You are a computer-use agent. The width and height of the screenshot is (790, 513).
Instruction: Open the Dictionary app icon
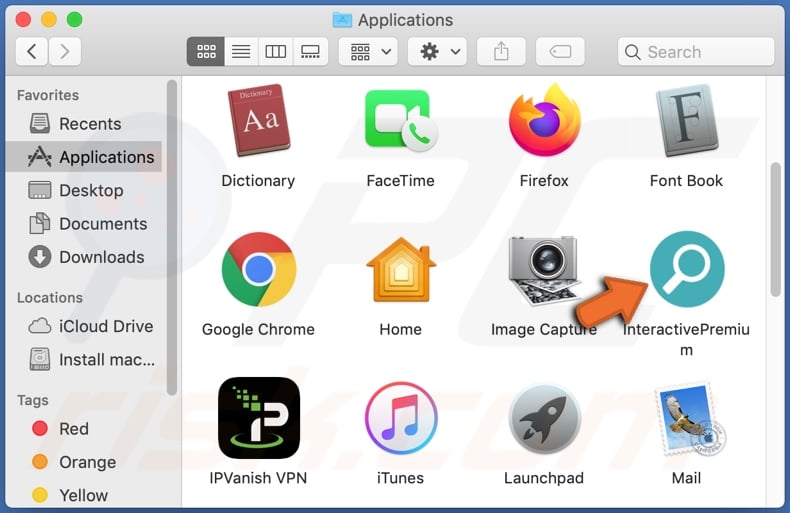coord(258,120)
